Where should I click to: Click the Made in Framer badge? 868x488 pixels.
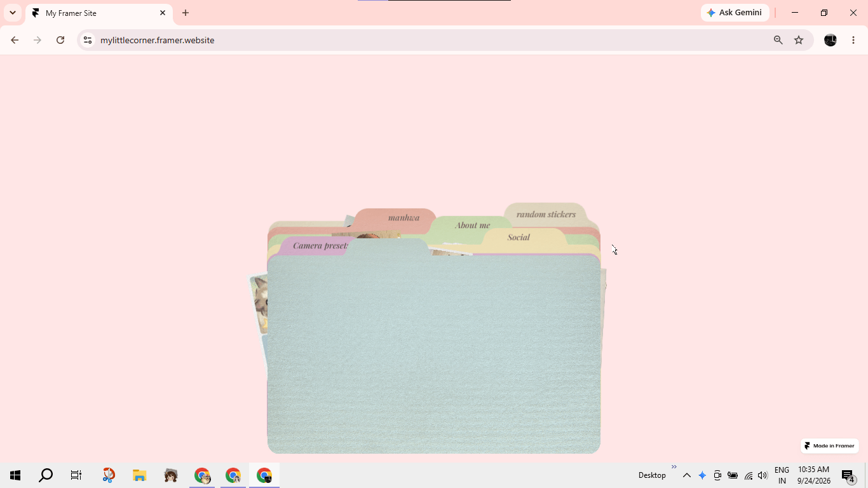(830, 446)
